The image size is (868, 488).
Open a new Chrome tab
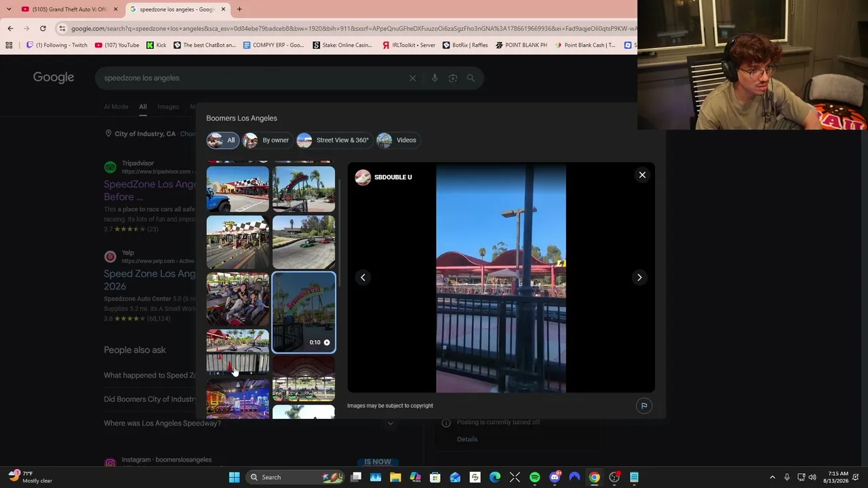pyautogui.click(x=239, y=9)
